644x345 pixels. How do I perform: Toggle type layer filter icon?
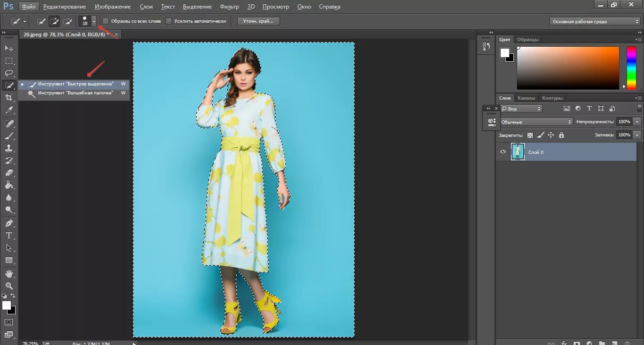[x=589, y=109]
